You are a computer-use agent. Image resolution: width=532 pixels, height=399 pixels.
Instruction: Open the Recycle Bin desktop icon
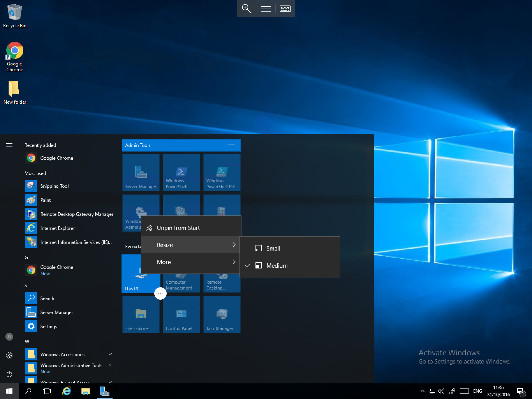click(x=15, y=16)
